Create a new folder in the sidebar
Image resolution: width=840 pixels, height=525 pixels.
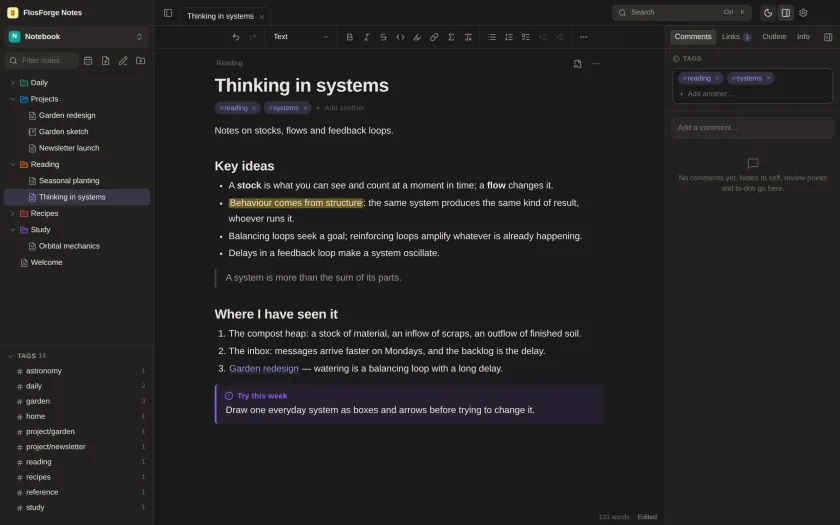[140, 61]
